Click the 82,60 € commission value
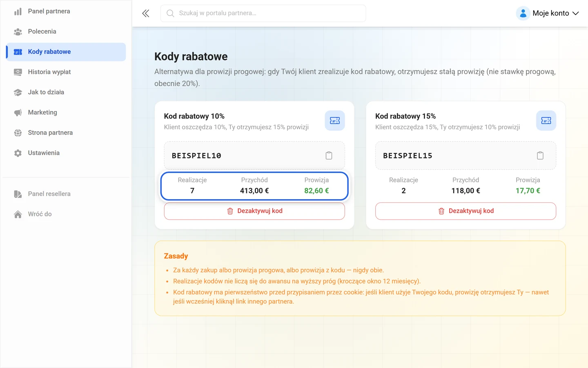 pos(316,191)
